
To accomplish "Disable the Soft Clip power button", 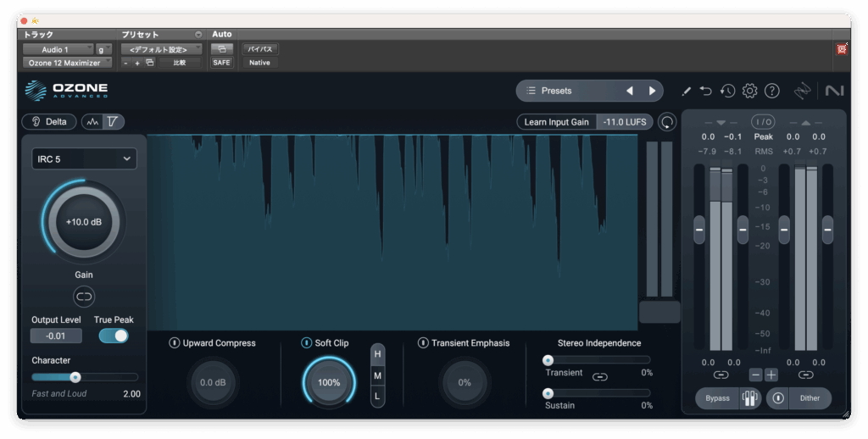I will point(306,343).
